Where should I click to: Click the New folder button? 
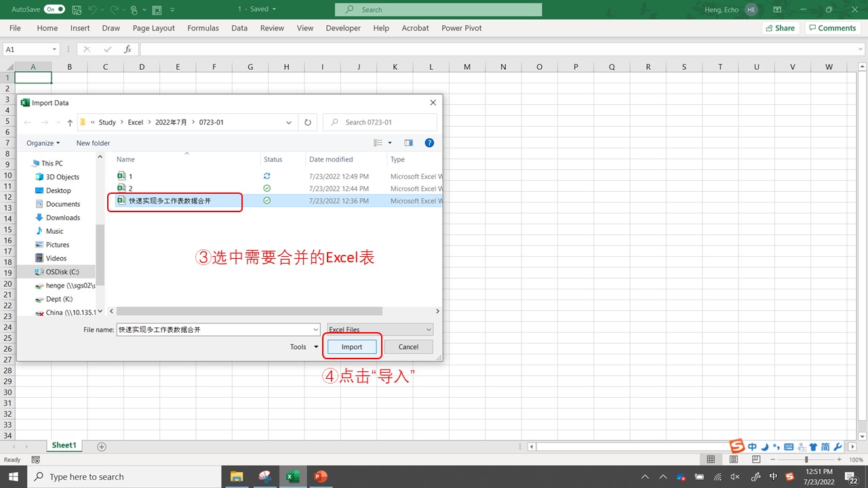coord(93,143)
